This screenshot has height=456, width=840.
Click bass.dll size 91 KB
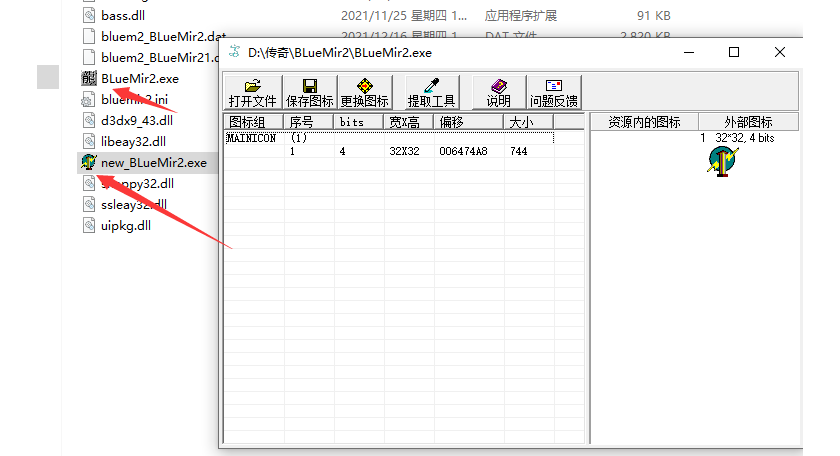(x=654, y=16)
